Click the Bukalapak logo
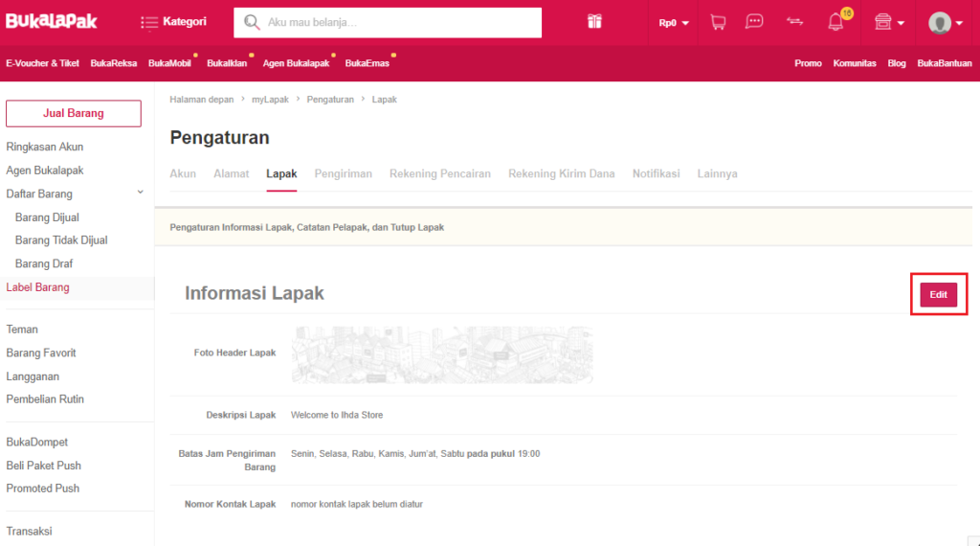Image resolution: width=980 pixels, height=546 pixels. click(52, 21)
